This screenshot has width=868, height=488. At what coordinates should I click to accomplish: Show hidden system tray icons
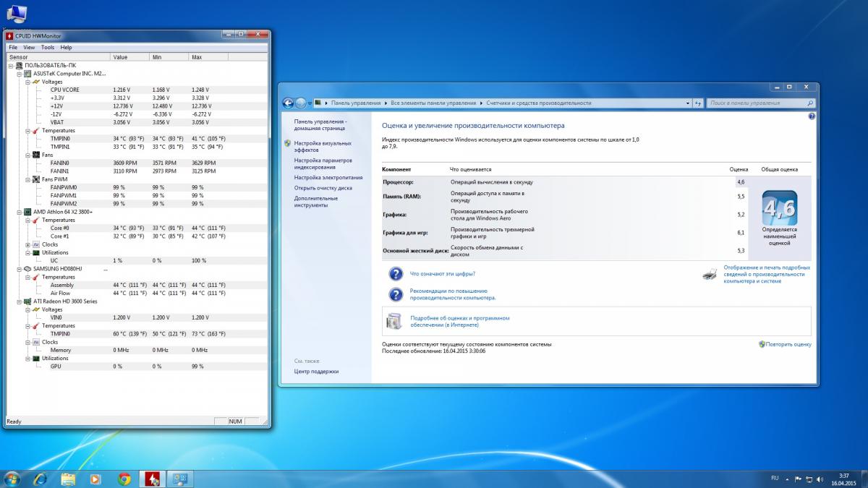pos(788,479)
